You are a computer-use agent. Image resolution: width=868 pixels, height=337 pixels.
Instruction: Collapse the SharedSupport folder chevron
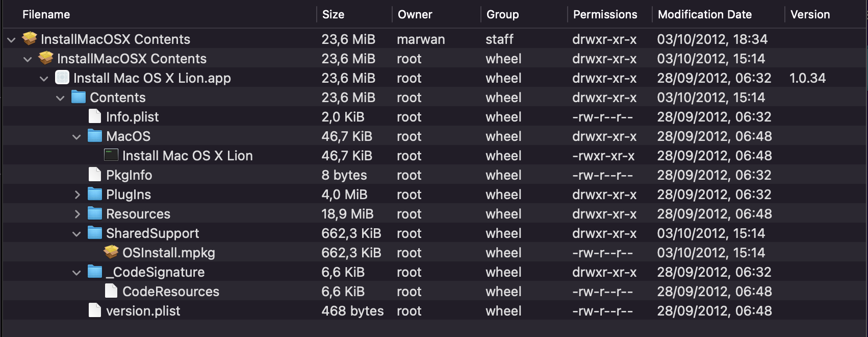pyautogui.click(x=76, y=233)
